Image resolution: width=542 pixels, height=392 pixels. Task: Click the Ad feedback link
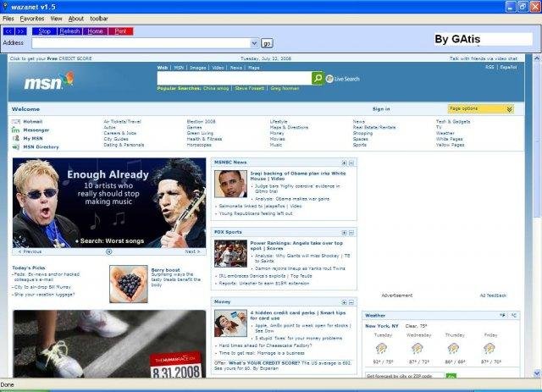[493, 295]
